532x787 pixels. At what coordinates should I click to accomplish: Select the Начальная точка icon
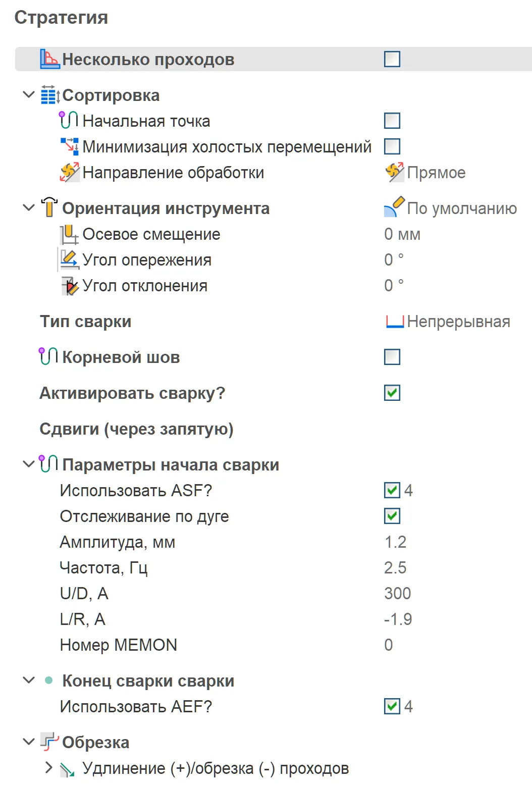click(x=69, y=121)
